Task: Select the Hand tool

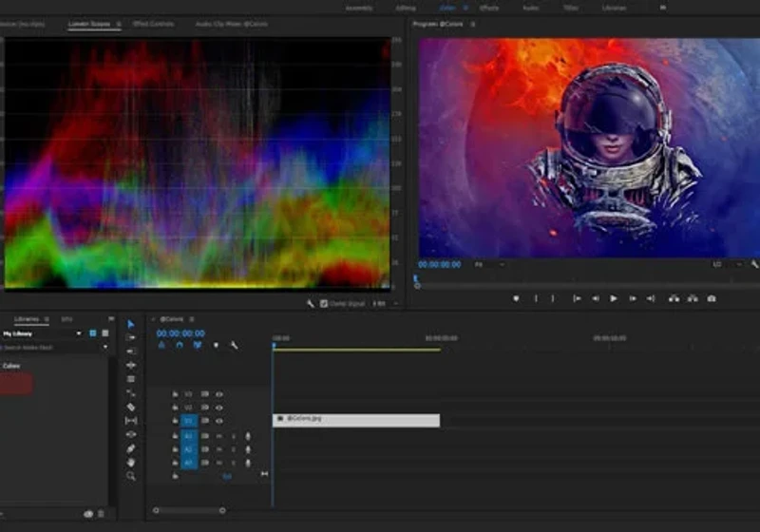Action: (131, 463)
